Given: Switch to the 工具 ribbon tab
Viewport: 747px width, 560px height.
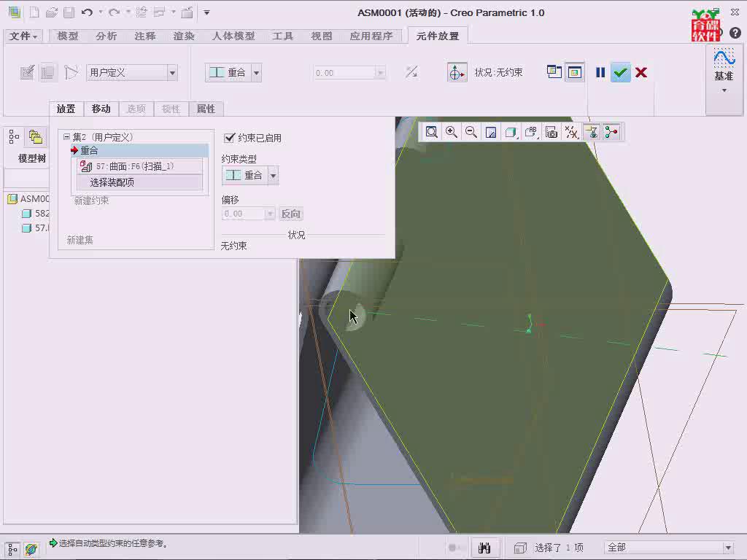Looking at the screenshot, I should 282,36.
